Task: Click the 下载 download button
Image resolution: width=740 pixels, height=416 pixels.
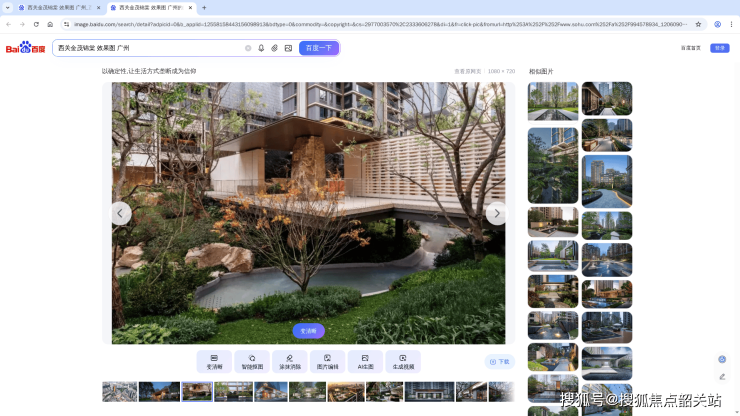Action: pyautogui.click(x=499, y=362)
